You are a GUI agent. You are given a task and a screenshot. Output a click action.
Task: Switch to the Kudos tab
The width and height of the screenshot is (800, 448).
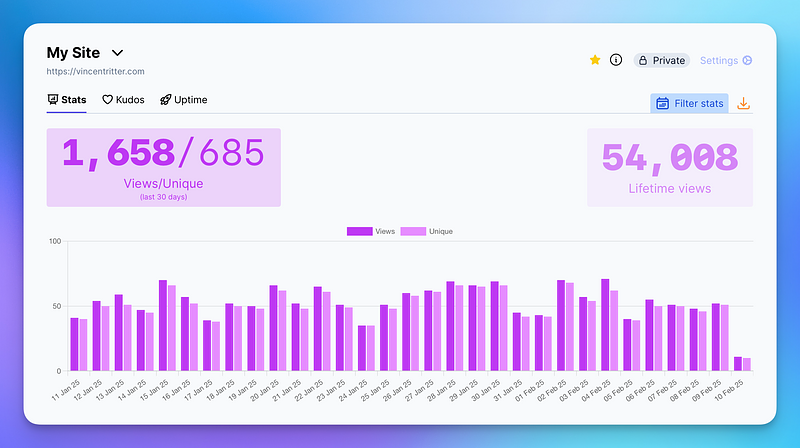123,99
